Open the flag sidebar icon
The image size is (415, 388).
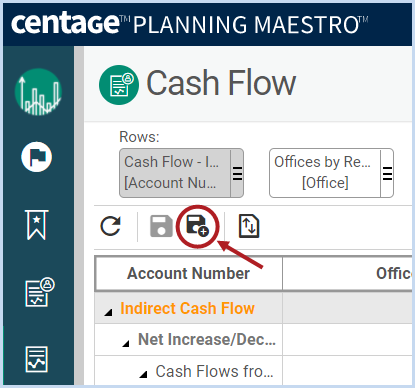click(37, 157)
